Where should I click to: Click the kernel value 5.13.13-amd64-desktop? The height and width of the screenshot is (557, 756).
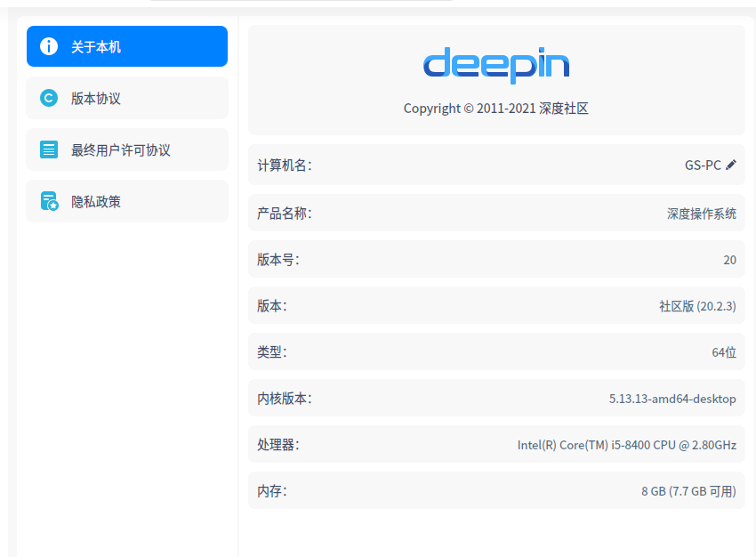672,399
